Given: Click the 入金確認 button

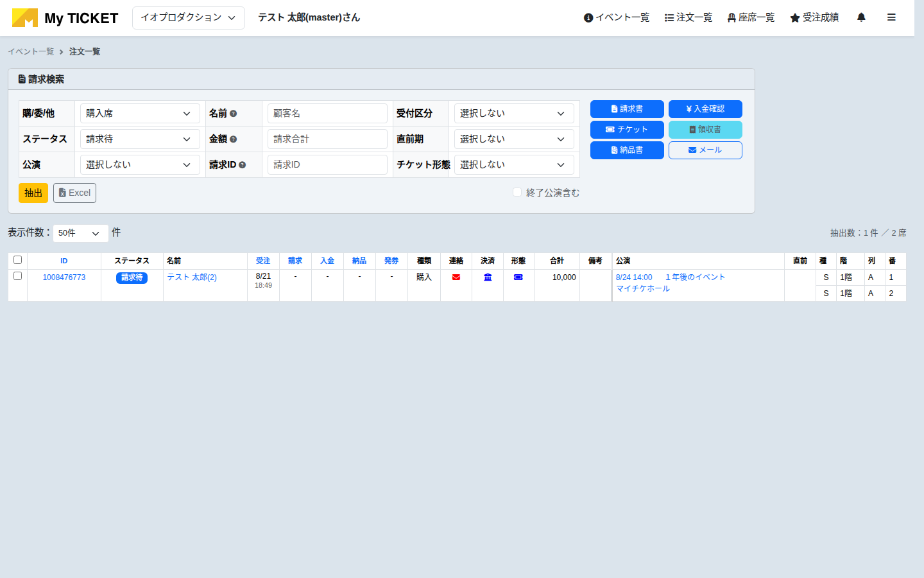Looking at the screenshot, I should [x=705, y=109].
